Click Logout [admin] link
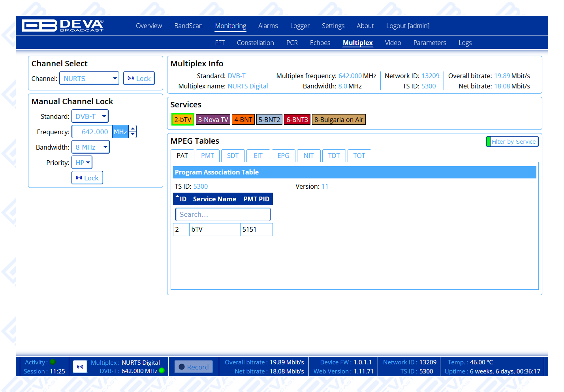Image resolution: width=564 pixels, height=392 pixels. click(x=408, y=26)
